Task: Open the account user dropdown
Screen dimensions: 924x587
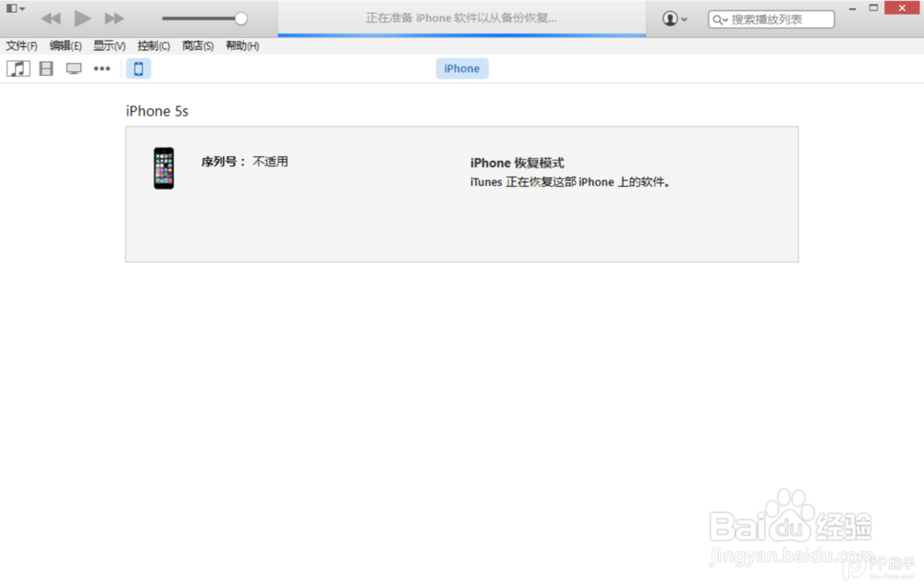Action: pos(675,18)
